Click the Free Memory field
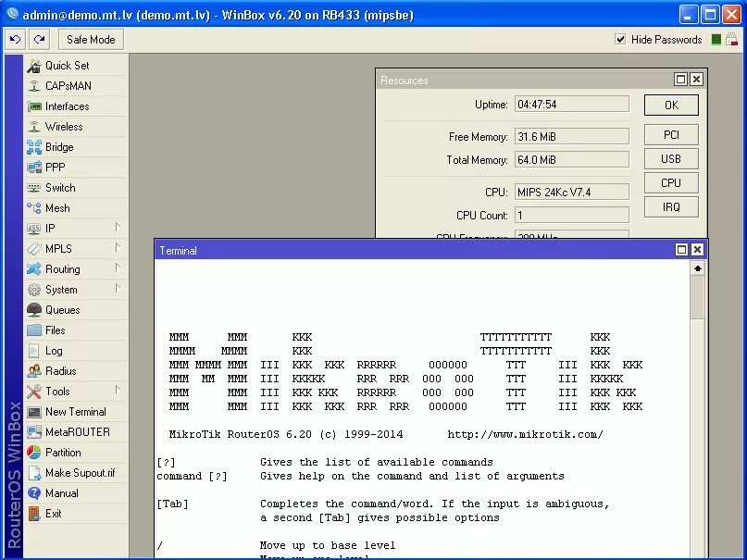The width and height of the screenshot is (747, 560). pyautogui.click(x=572, y=137)
